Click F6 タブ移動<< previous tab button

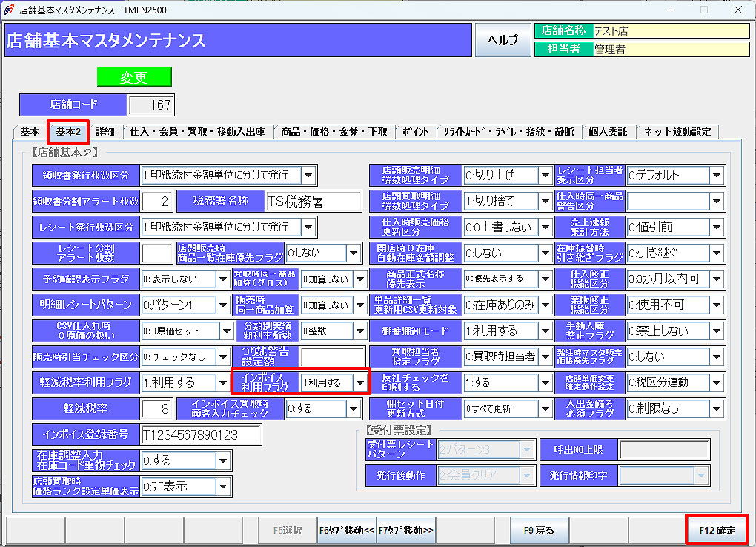[347, 531]
